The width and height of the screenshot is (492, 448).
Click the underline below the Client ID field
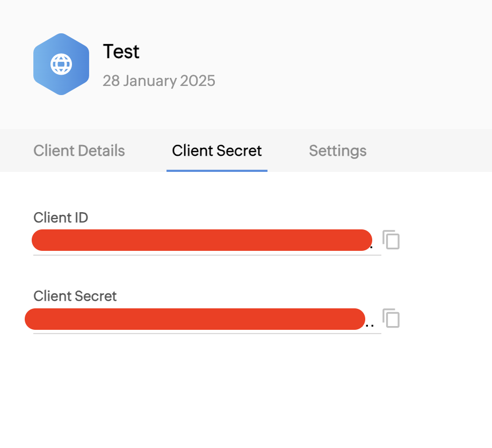point(207,255)
